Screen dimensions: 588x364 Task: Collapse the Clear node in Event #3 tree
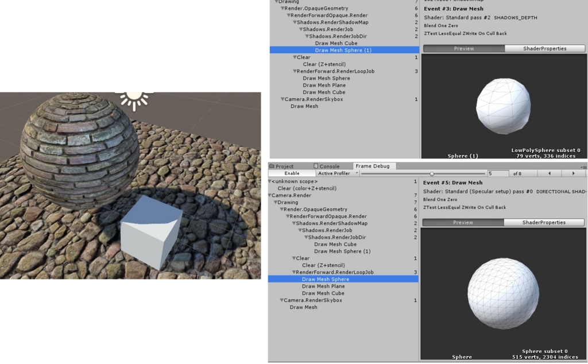pyautogui.click(x=295, y=57)
